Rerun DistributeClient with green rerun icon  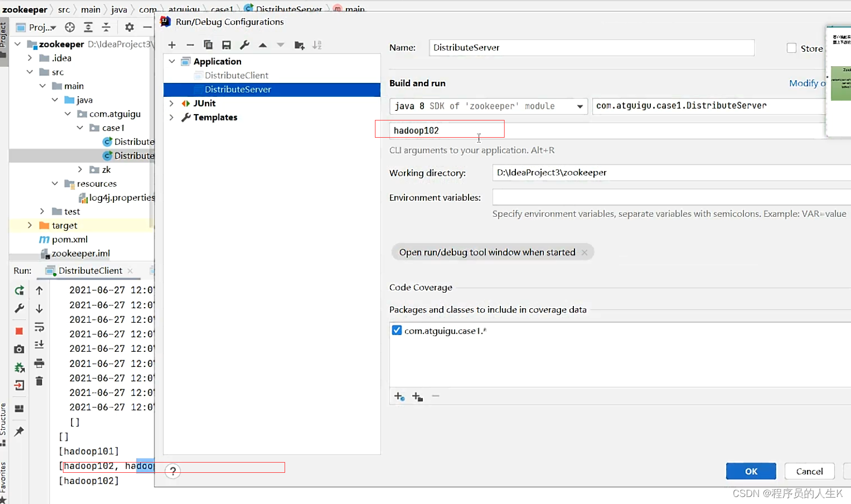pos(19,290)
